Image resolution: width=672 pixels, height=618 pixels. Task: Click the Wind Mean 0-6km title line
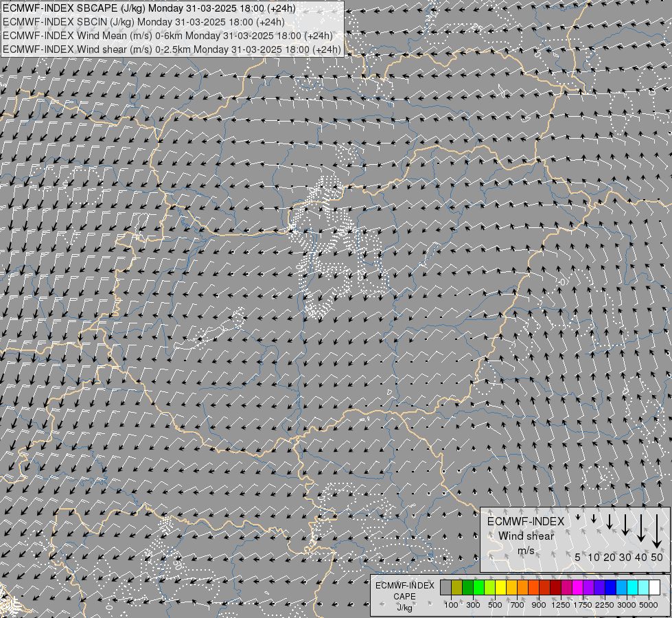click(167, 36)
